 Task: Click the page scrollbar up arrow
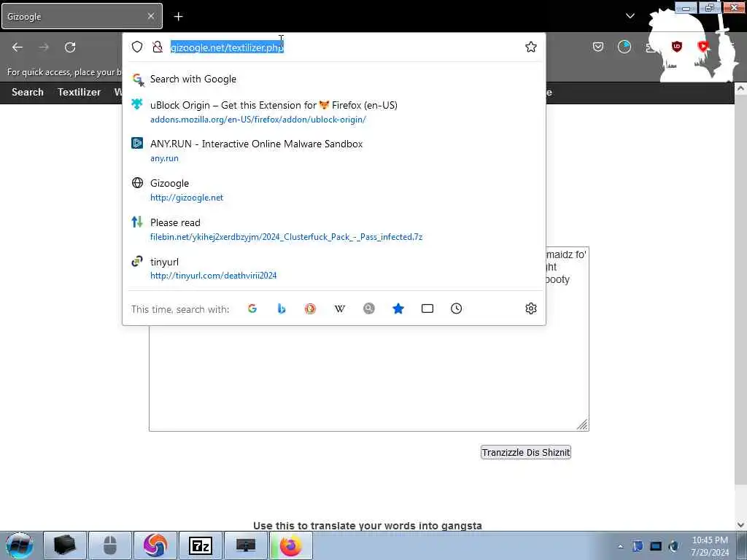(x=741, y=88)
